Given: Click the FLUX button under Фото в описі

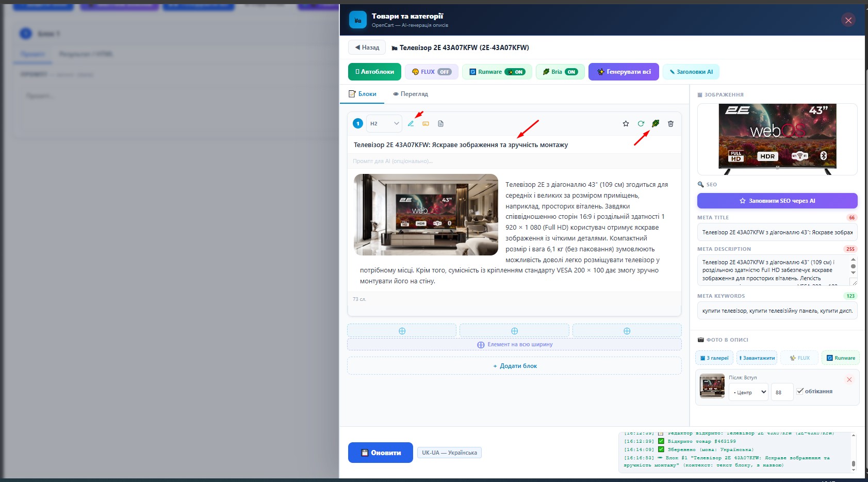Looking at the screenshot, I should pyautogui.click(x=799, y=358).
